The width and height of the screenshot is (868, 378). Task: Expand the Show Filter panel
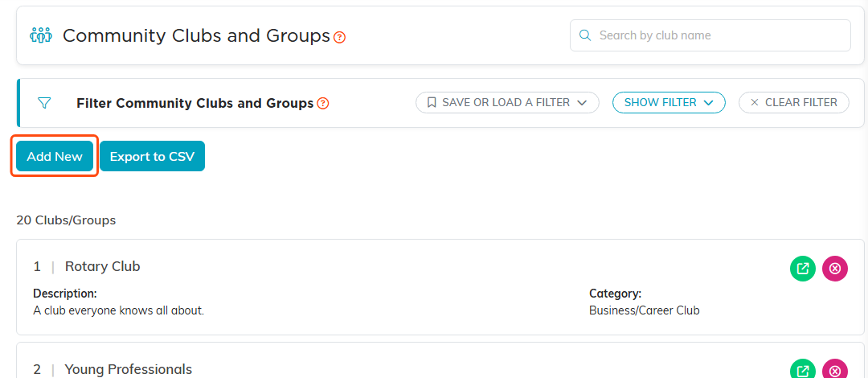click(x=669, y=102)
